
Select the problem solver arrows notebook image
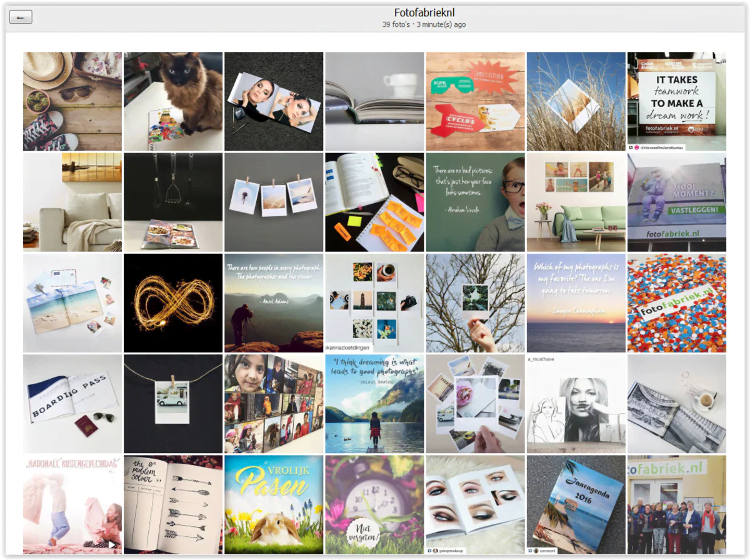[x=173, y=504]
